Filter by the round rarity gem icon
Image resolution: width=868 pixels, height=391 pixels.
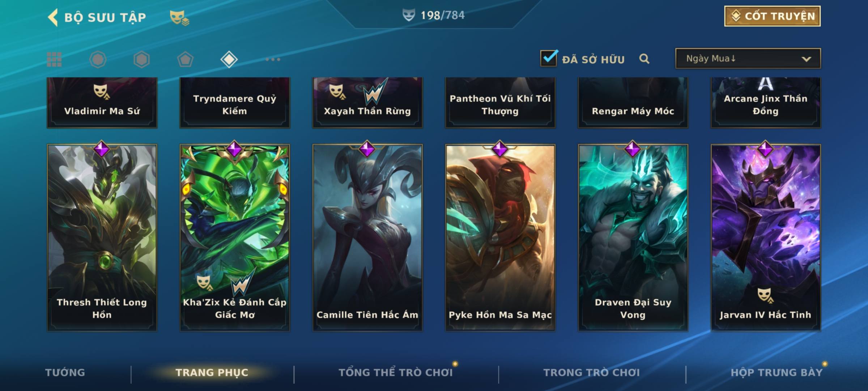[98, 59]
